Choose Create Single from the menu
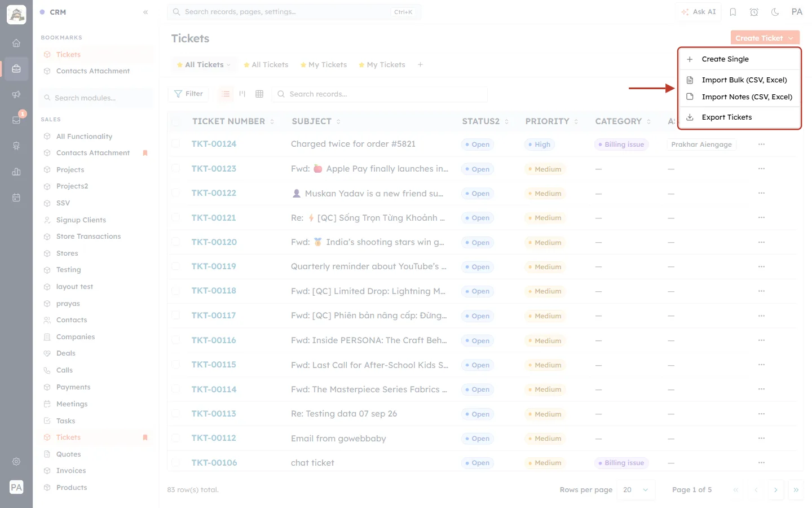Viewport: 812px width, 508px height. [739, 59]
